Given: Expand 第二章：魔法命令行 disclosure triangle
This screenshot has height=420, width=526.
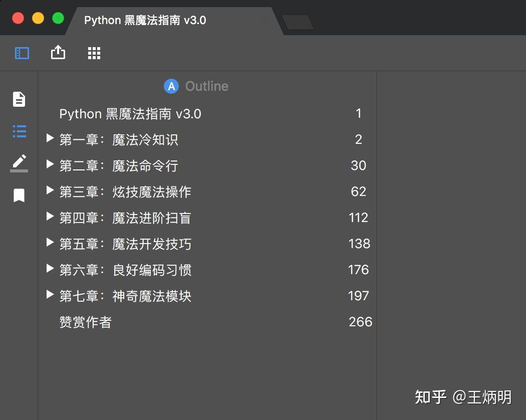Looking at the screenshot, I should click(x=50, y=165).
